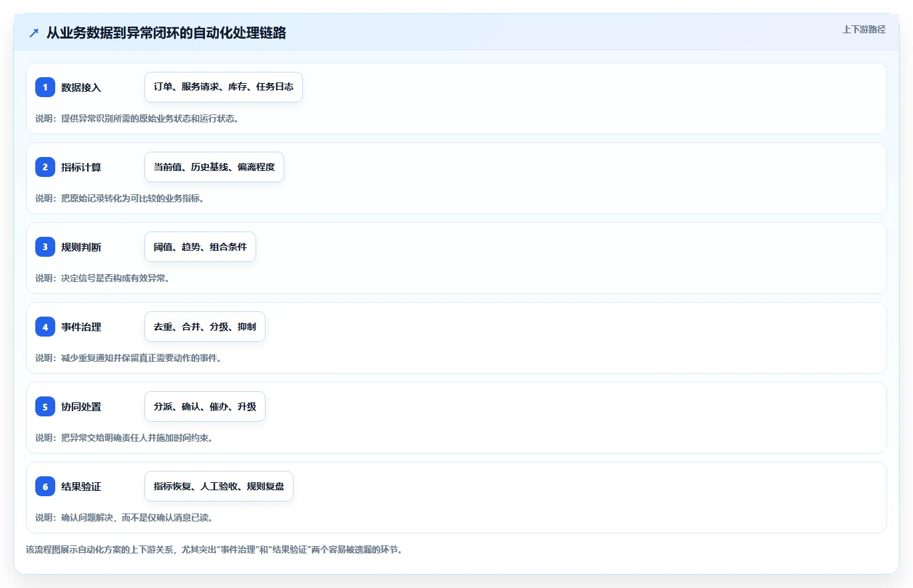Click the 协同处置 step label
Image resolution: width=913 pixels, height=588 pixels.
[81, 406]
